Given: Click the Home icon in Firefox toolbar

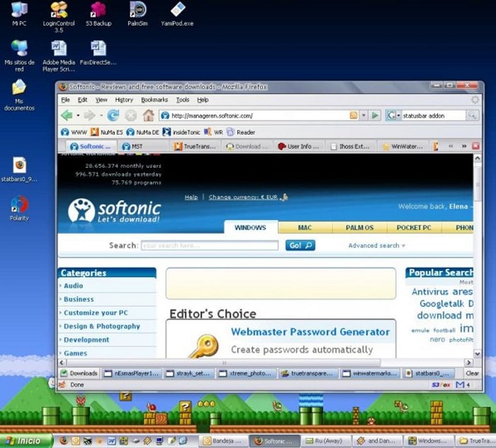Looking at the screenshot, I should click(x=148, y=116).
